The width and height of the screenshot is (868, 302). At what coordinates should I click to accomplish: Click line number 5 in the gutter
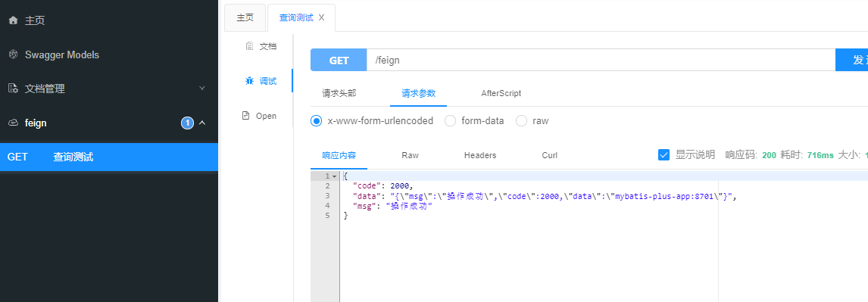coord(328,216)
